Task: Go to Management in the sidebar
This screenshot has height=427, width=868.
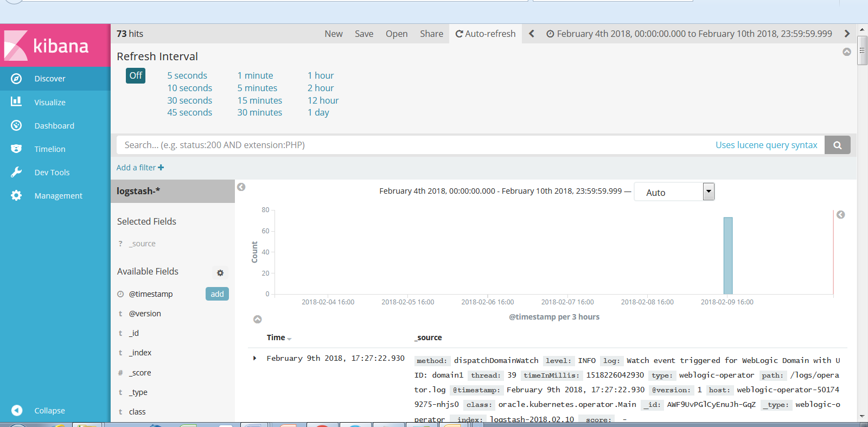Action: pyautogui.click(x=59, y=195)
